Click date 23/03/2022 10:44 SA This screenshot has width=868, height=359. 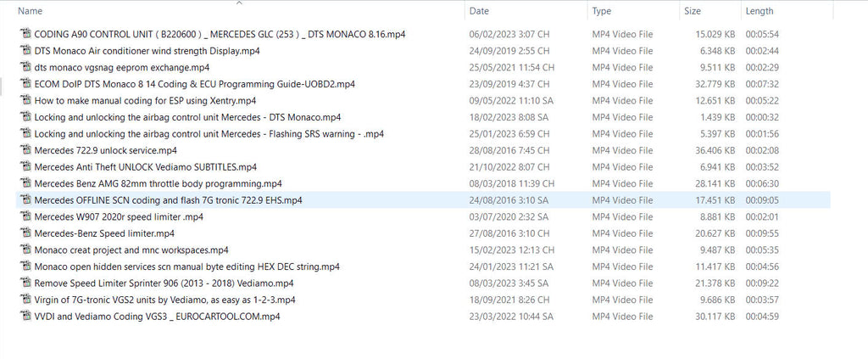point(511,317)
